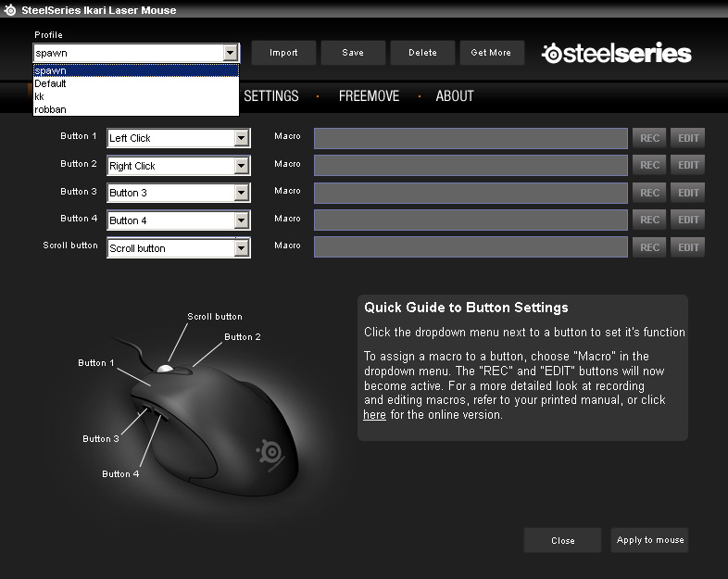
Task: Click REC for Scroll button macro
Action: point(649,247)
